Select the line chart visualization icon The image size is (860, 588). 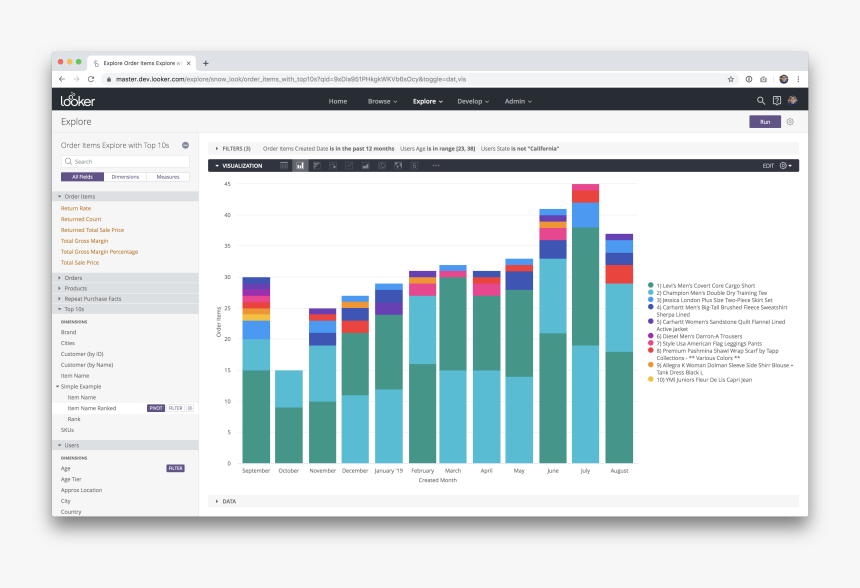coord(349,166)
